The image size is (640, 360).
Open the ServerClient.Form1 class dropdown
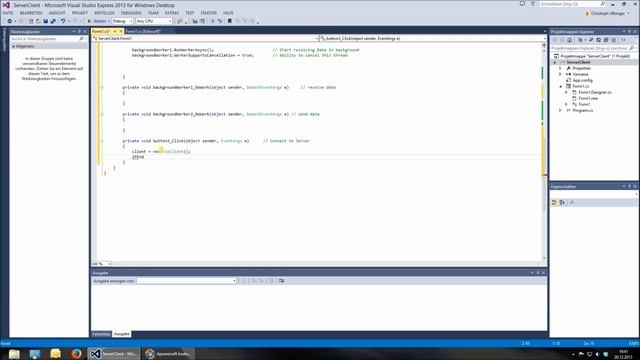click(205, 38)
